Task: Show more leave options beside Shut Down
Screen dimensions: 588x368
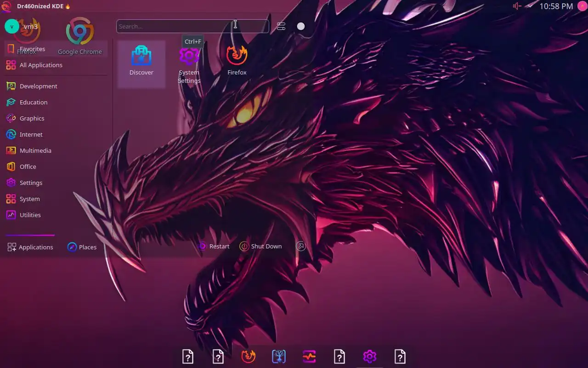Action: [300, 246]
